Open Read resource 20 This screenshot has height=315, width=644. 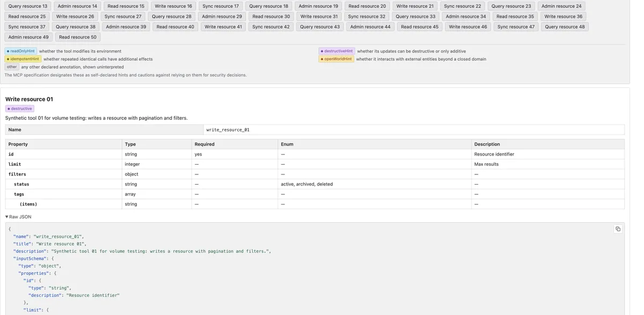[x=367, y=6]
